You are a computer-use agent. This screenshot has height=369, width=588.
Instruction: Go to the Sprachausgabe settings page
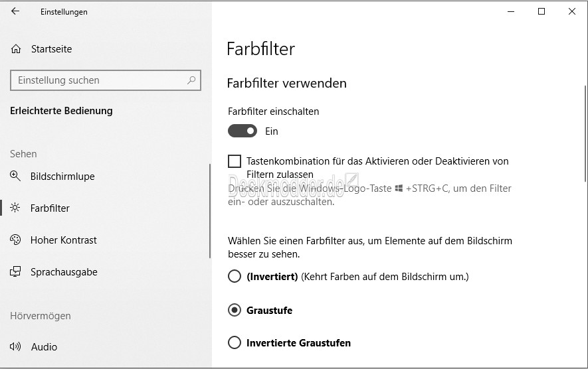point(64,272)
